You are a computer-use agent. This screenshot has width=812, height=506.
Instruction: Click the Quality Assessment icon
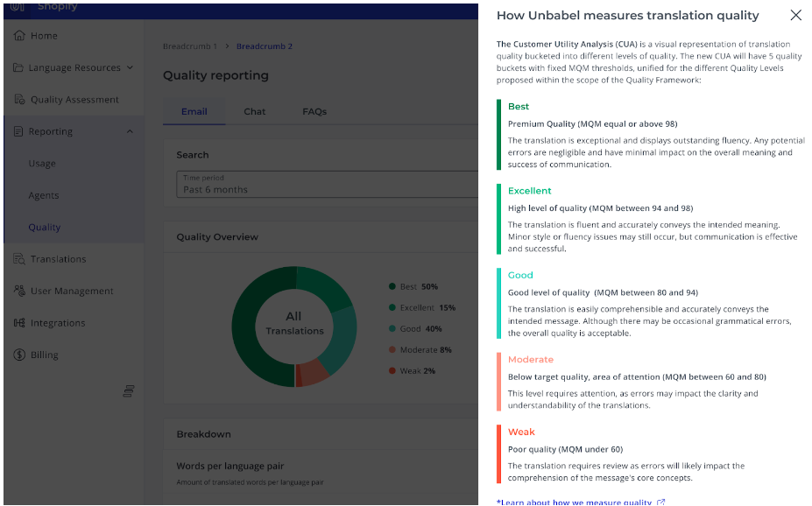tap(19, 99)
